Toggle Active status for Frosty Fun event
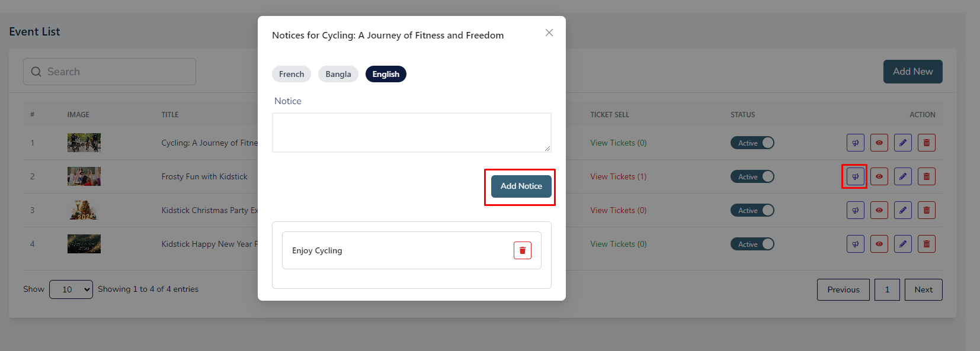The height and width of the screenshot is (351, 980). point(752,176)
